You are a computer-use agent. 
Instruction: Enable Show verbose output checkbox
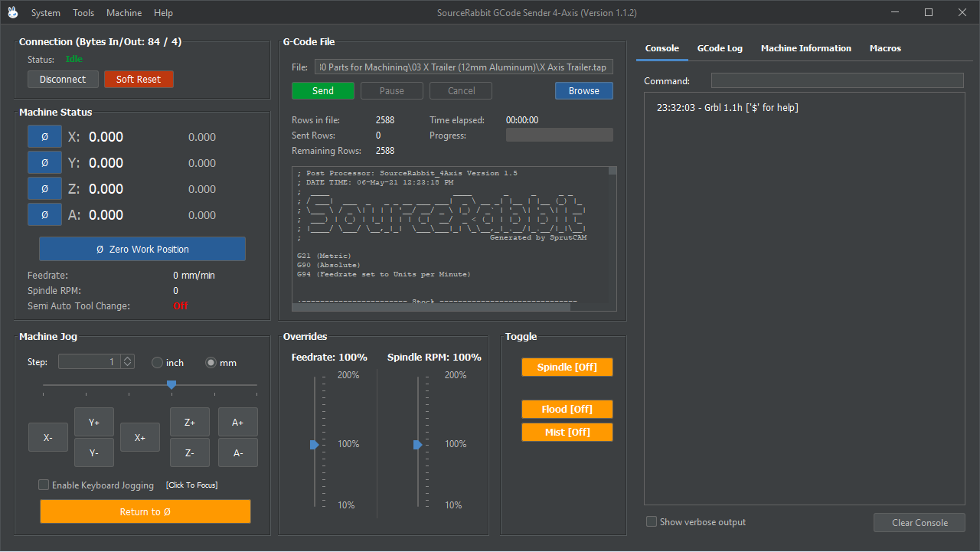[652, 521]
